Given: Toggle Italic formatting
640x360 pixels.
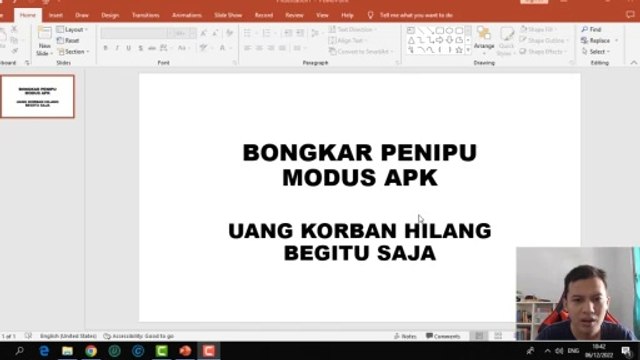Looking at the screenshot, I should pyautogui.click(x=117, y=48).
